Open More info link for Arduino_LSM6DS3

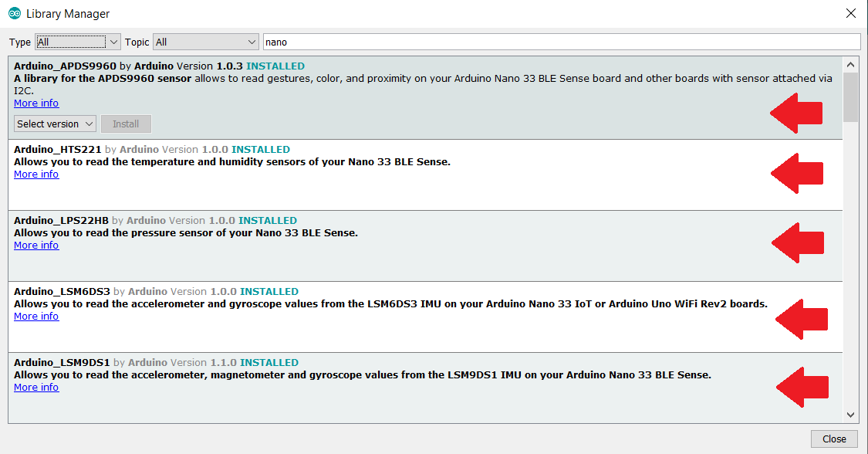(x=36, y=317)
